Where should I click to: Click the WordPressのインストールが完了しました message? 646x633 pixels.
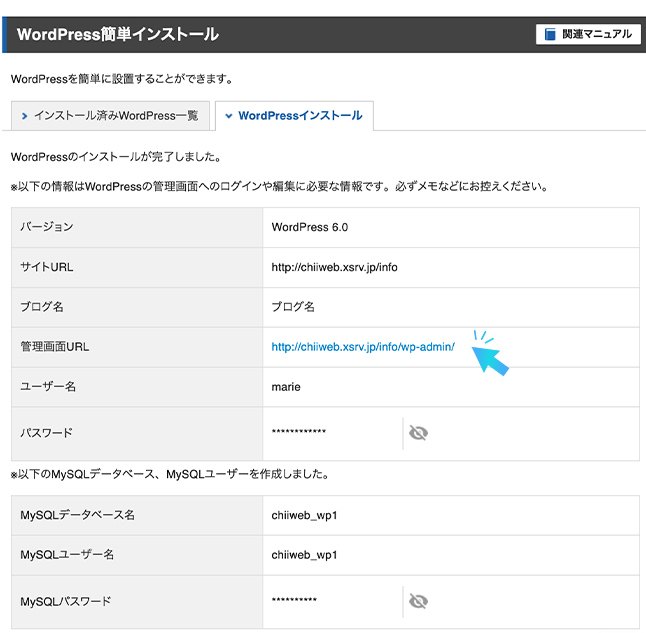point(116,157)
